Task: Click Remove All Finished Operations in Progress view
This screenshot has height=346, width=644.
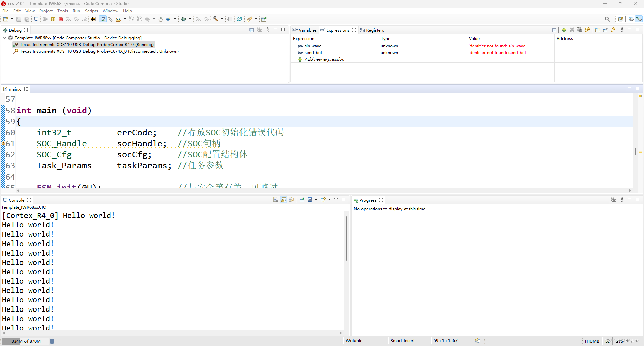Action: pyautogui.click(x=613, y=200)
